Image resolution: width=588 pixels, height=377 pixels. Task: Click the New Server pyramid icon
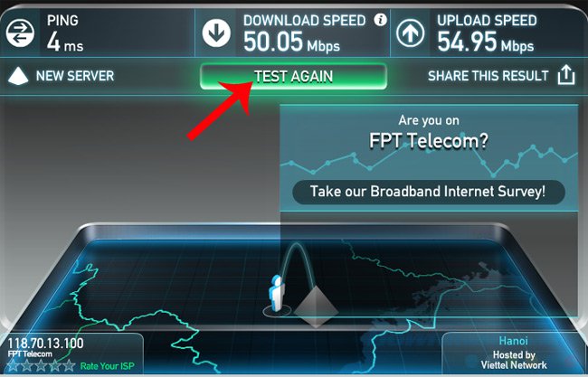pos(18,76)
